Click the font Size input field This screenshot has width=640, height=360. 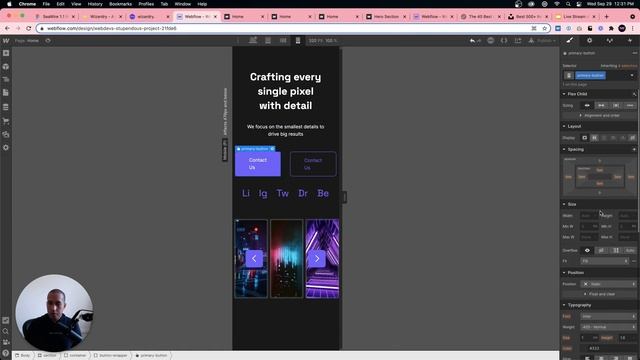click(x=589, y=338)
